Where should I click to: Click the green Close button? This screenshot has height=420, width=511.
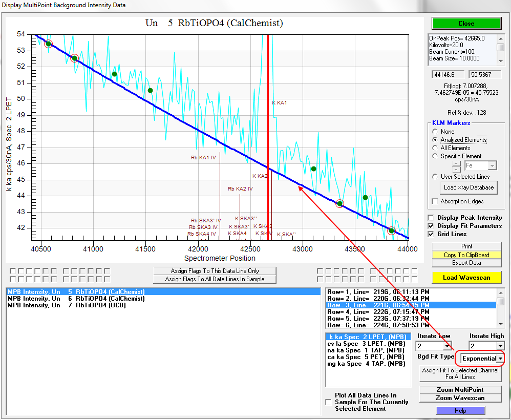coord(466,24)
